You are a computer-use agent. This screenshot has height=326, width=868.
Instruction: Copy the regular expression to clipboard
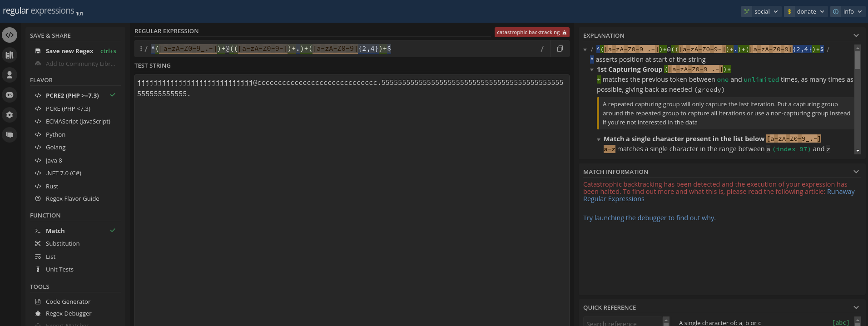[560, 49]
